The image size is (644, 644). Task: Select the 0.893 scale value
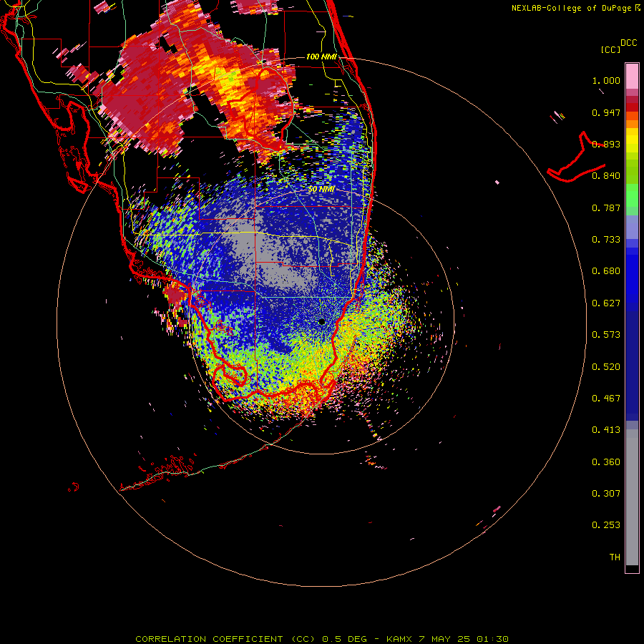(606, 144)
